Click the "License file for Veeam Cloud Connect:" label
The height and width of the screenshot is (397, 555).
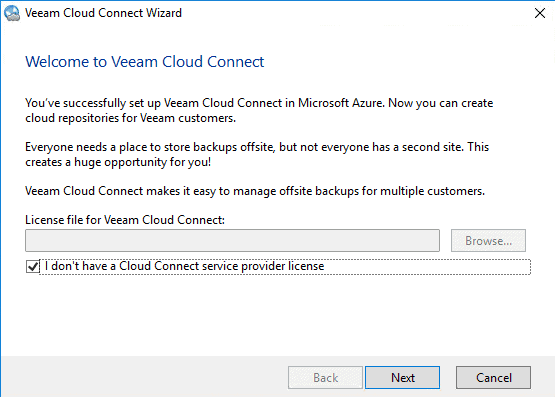[125, 220]
